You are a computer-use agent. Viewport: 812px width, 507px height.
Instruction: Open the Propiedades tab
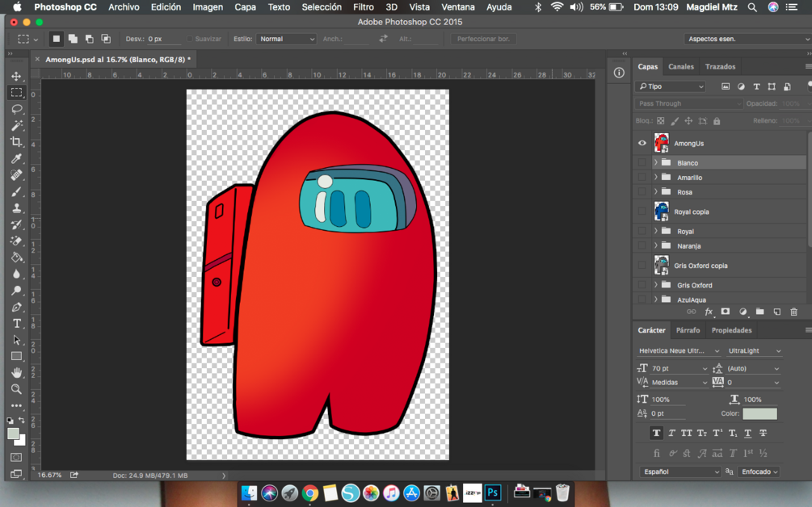pyautogui.click(x=731, y=330)
